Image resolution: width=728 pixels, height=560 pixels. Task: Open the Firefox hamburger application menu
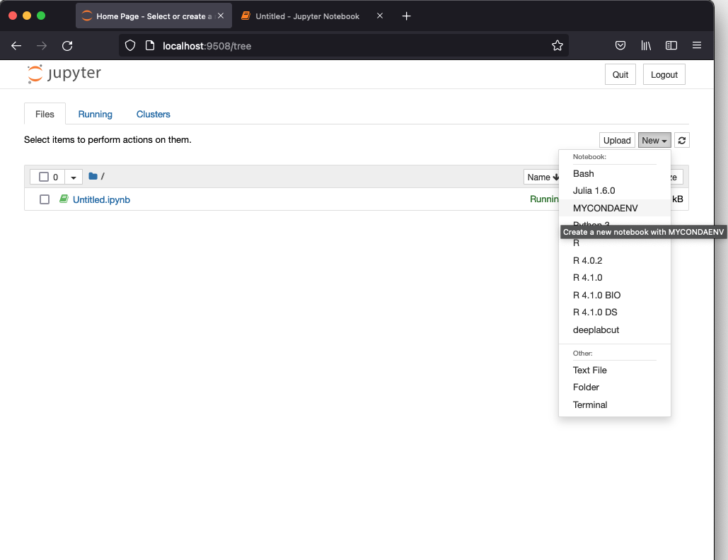(697, 46)
